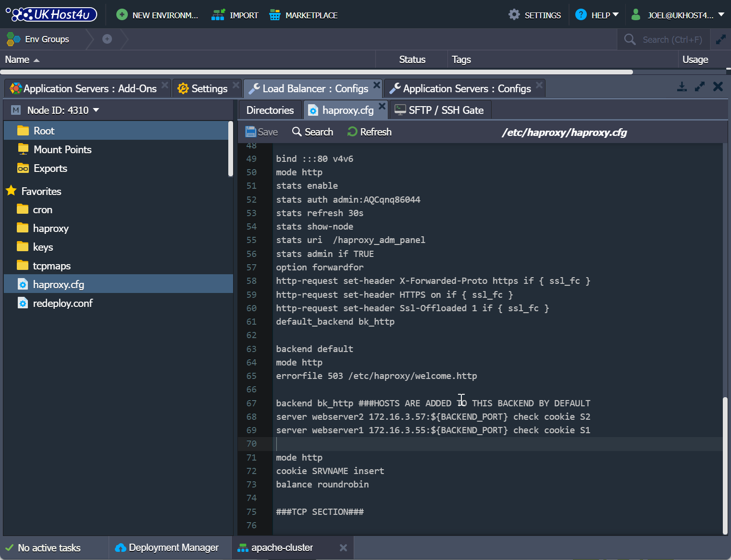Screen dimensions: 731x560
Task: Open the Settings gear in the top bar
Action: click(x=534, y=15)
